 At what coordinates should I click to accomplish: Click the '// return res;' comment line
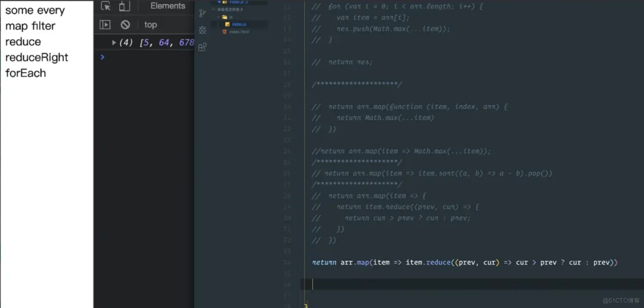coord(342,62)
